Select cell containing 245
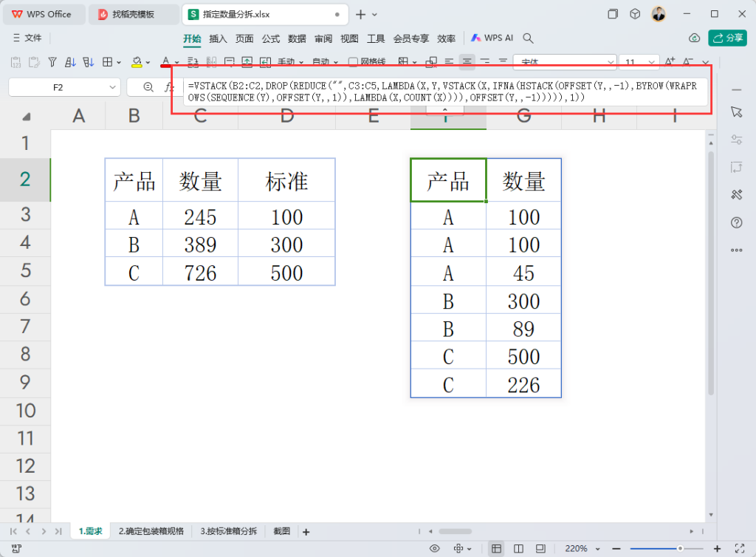 click(x=200, y=216)
